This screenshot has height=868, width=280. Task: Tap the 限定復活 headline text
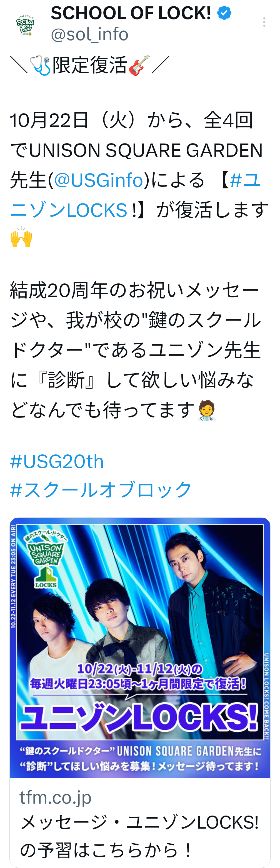click(x=90, y=65)
